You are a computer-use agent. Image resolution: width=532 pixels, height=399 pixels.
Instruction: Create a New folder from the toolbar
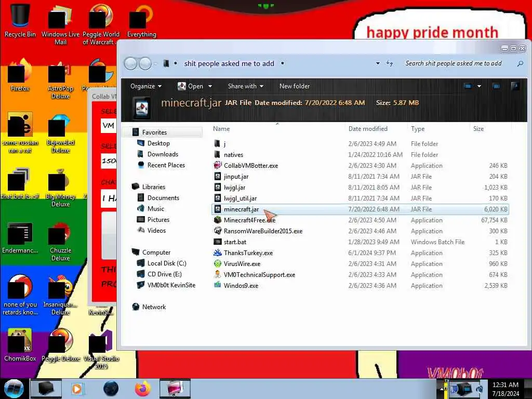[295, 86]
